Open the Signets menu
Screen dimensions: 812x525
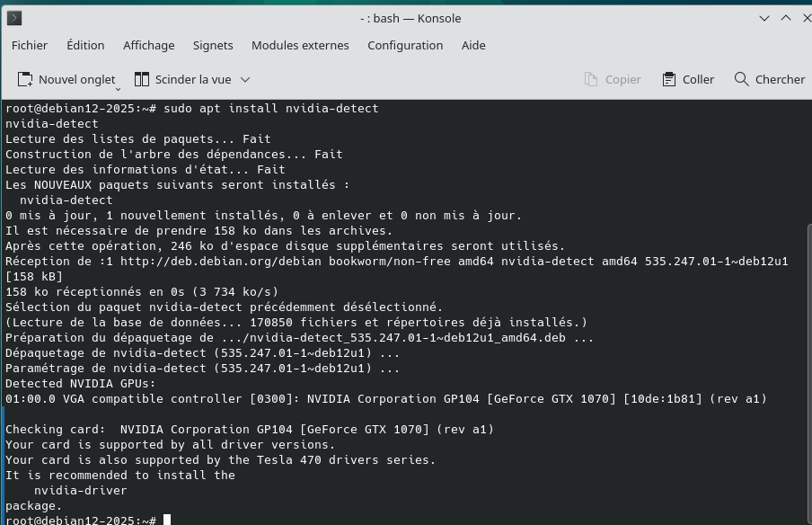click(213, 46)
